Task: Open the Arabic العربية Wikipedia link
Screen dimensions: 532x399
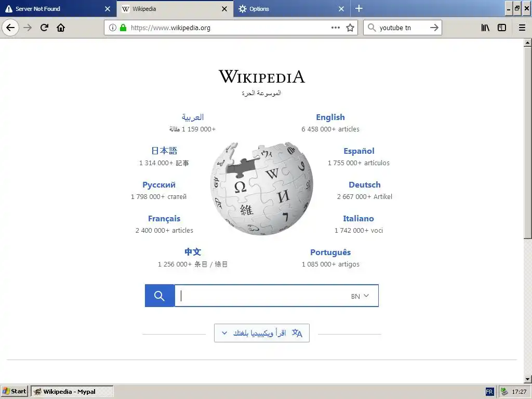Action: 193,117
